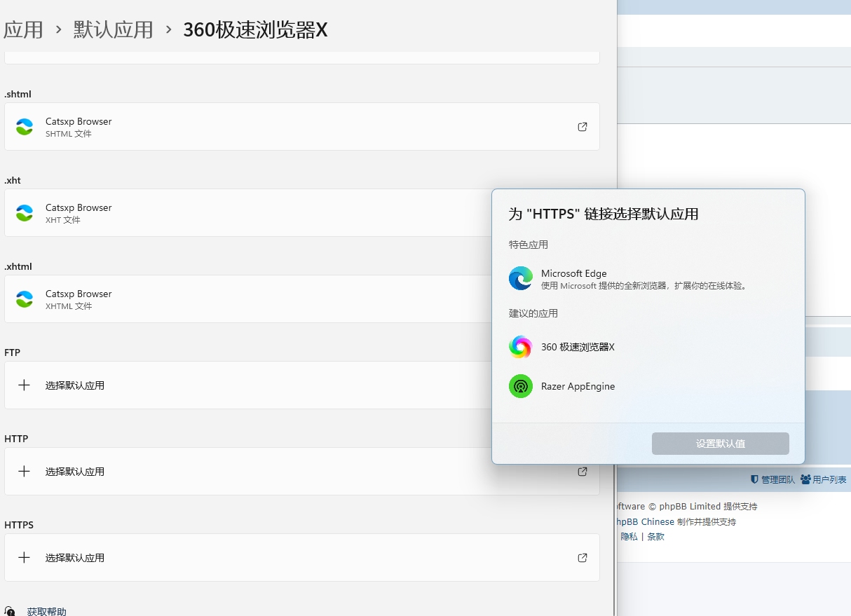This screenshot has width=851, height=616.
Task: Click the plus icon in the HTTP row
Action: [24, 471]
